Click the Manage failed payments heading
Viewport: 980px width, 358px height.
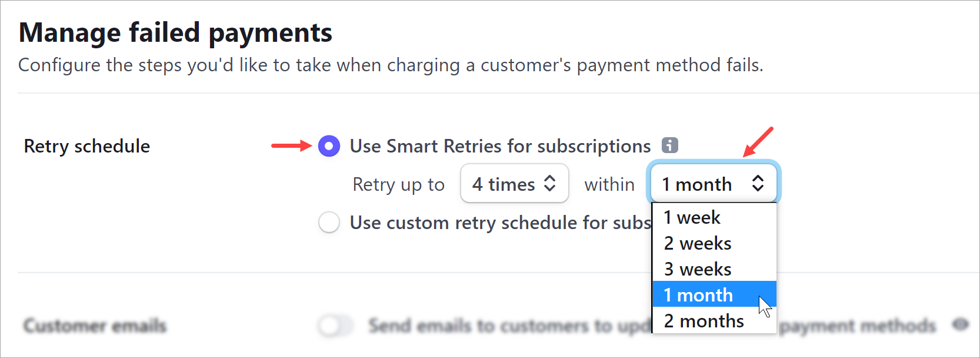pyautogui.click(x=175, y=32)
